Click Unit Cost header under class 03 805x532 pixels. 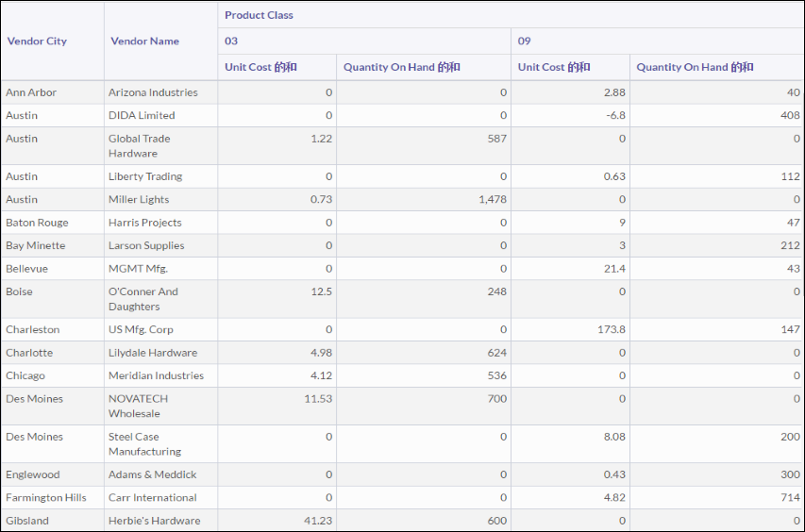tap(260, 67)
